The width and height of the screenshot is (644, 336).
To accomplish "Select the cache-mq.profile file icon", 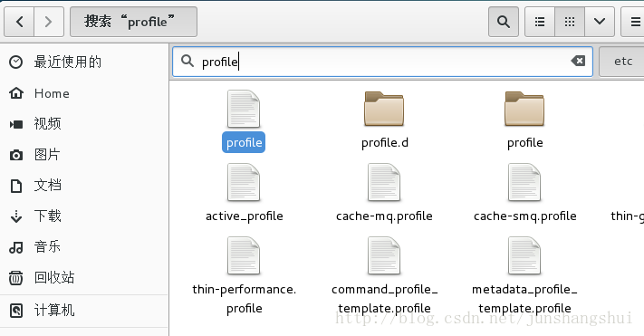I will coord(384,182).
